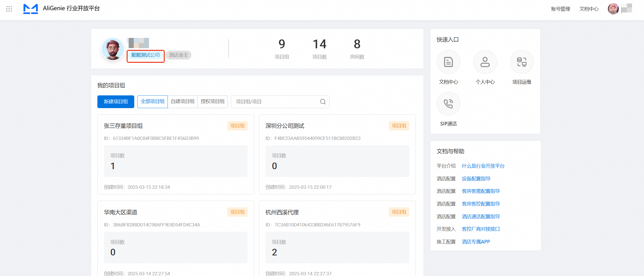The width and height of the screenshot is (644, 276).
Task: Click the profile avatar with glasses
Action: coord(113,49)
